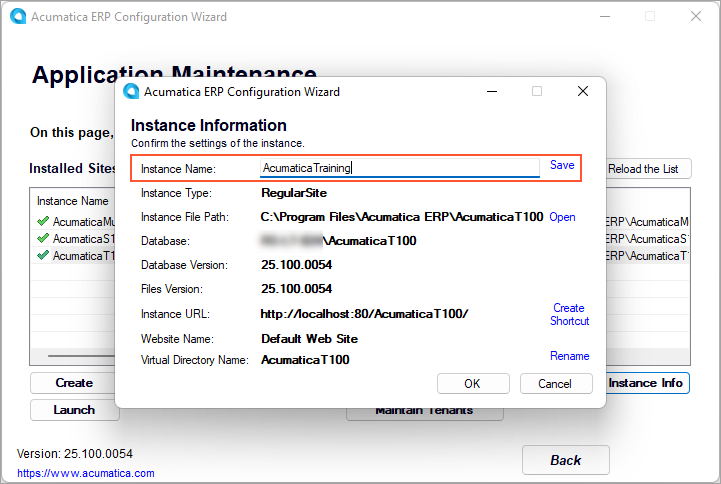The width and height of the screenshot is (721, 484).
Task: Open the instance file path link
Action: coord(562,217)
